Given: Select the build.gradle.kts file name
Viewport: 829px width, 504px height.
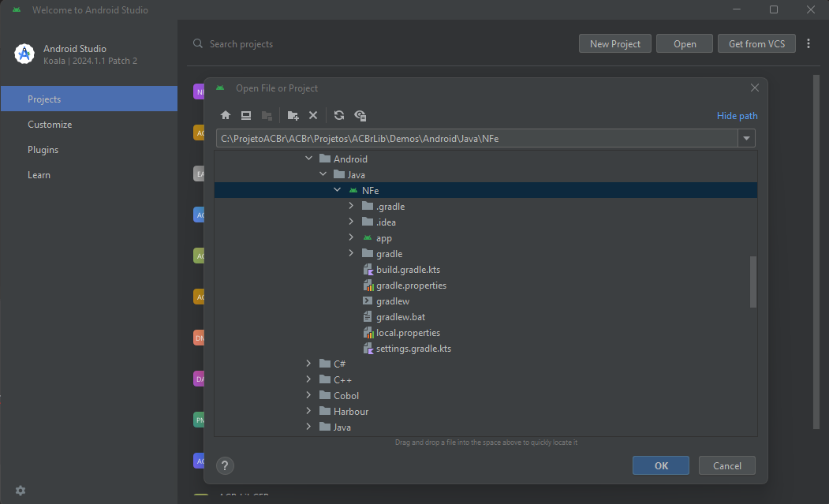Looking at the screenshot, I should pos(408,270).
